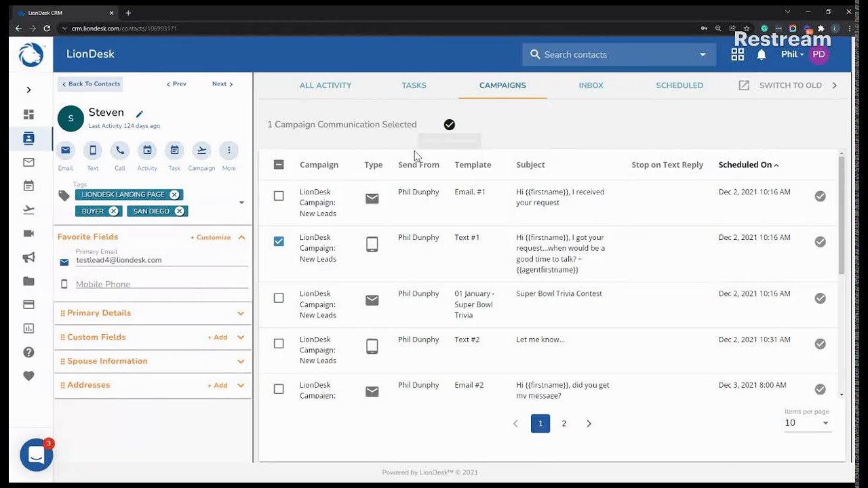The image size is (868, 488).
Task: Click status check icon for Email. #1 row
Action: (820, 196)
